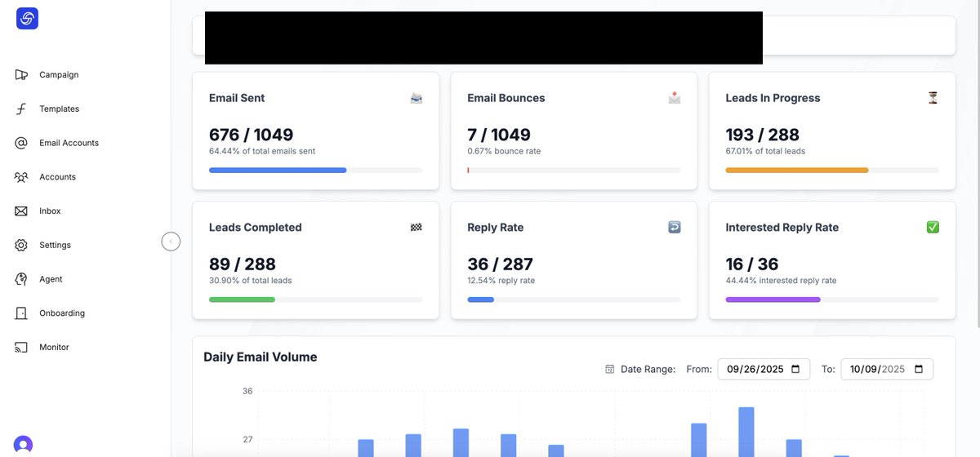Click the Email Bounces card title
980x457 pixels.
pyautogui.click(x=506, y=98)
